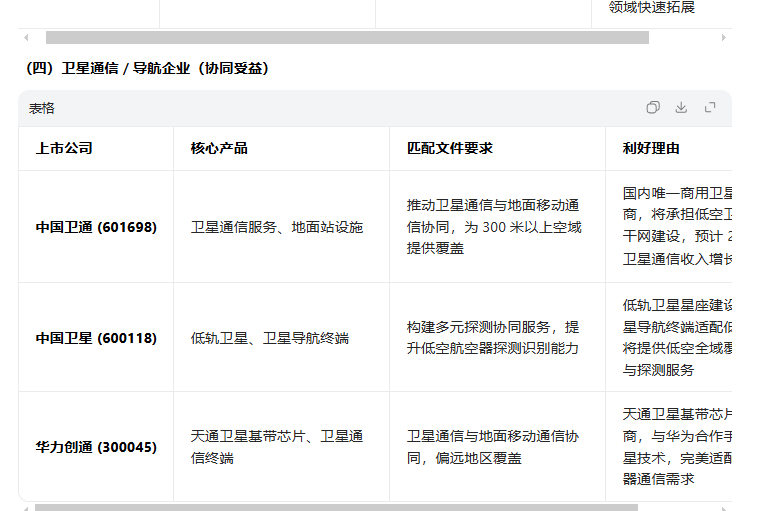Select the heading 卫星通信 / 导航企业 (协同受益)
Screen dimensions: 780x511
pyautogui.click(x=148, y=68)
